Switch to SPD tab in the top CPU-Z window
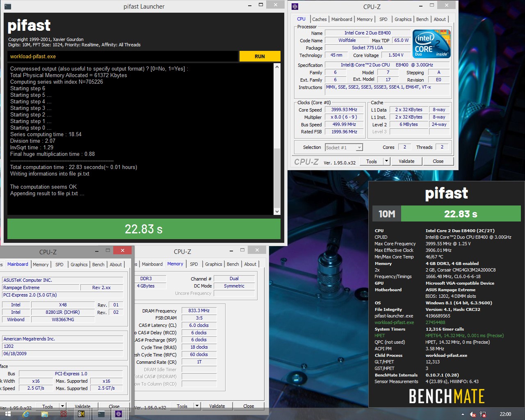The height and width of the screenshot is (420, 525). coord(383,19)
